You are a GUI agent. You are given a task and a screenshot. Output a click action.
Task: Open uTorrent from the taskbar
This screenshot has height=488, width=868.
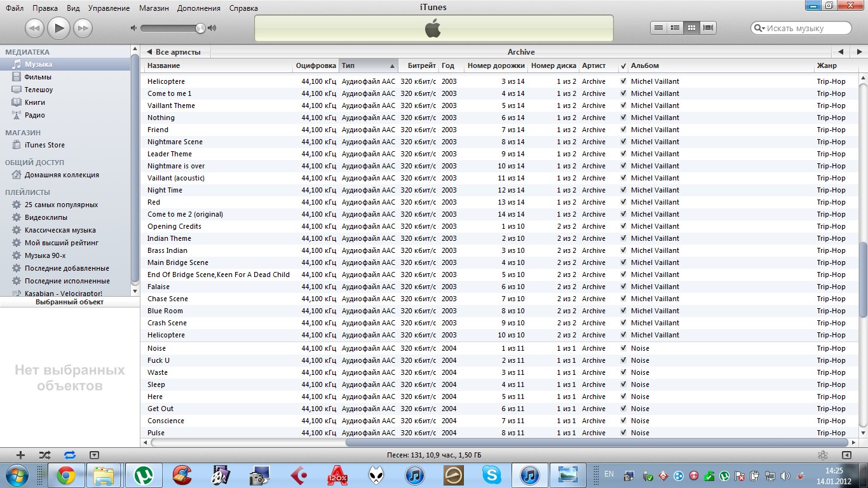tap(144, 475)
